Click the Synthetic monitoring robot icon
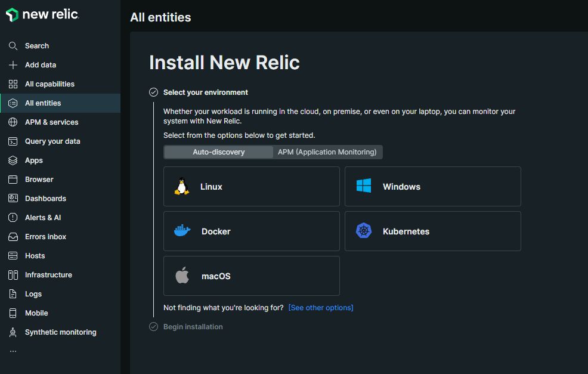This screenshot has height=374, width=588. point(13,332)
